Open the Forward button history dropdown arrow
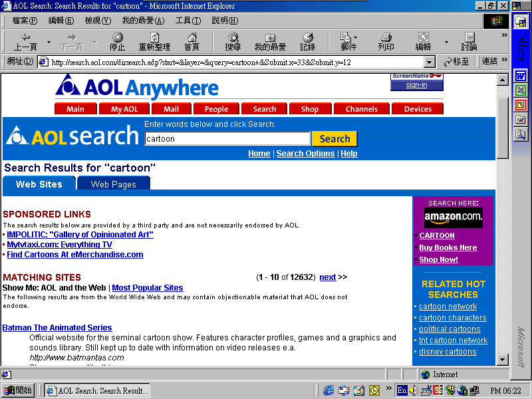The width and height of the screenshot is (532, 399). click(x=94, y=42)
